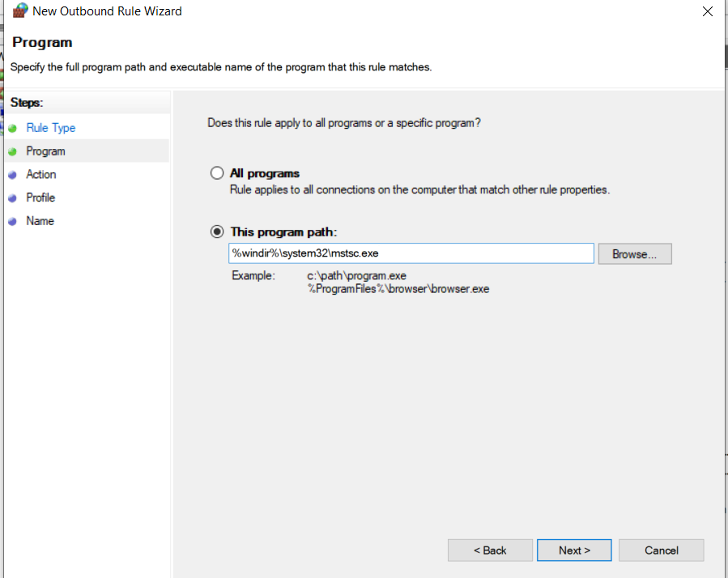Click the blue bullet beside Profile step
The image size is (728, 578).
tap(13, 198)
